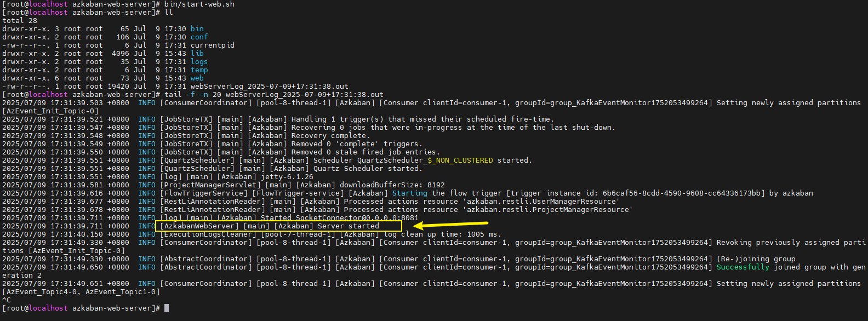Click the cyan 'Starting' word in FlowTriggerService line
This screenshot has width=868, height=321.
(x=409, y=193)
